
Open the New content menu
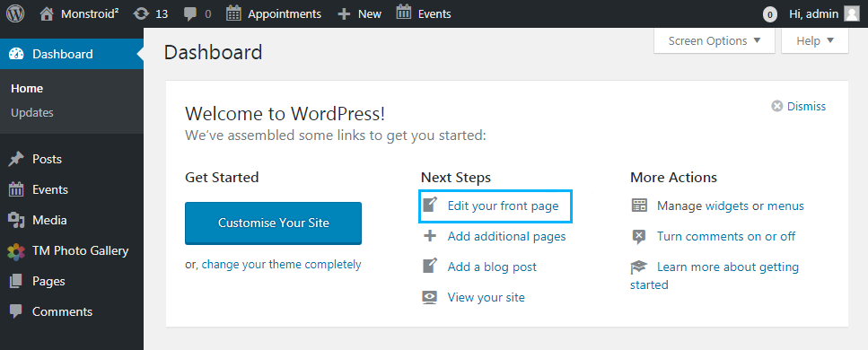pyautogui.click(x=369, y=13)
